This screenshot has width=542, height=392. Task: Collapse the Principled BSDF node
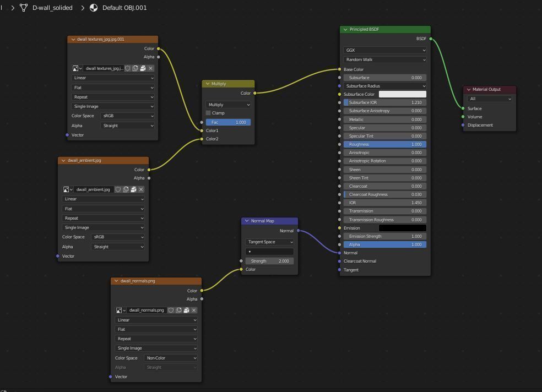pyautogui.click(x=345, y=29)
